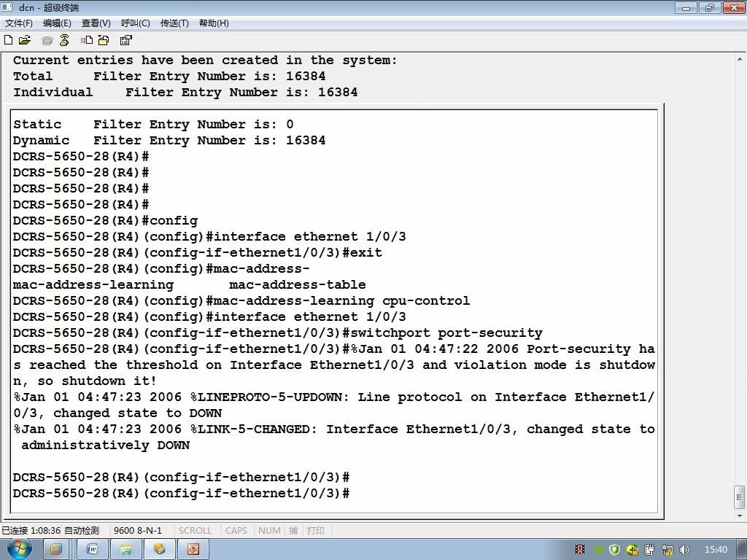This screenshot has width=747, height=560.
Task: Click the Send file toolbar icon
Action: click(x=86, y=41)
